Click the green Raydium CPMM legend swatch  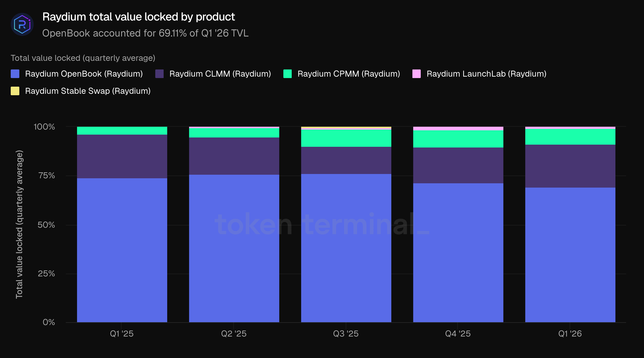tap(287, 74)
